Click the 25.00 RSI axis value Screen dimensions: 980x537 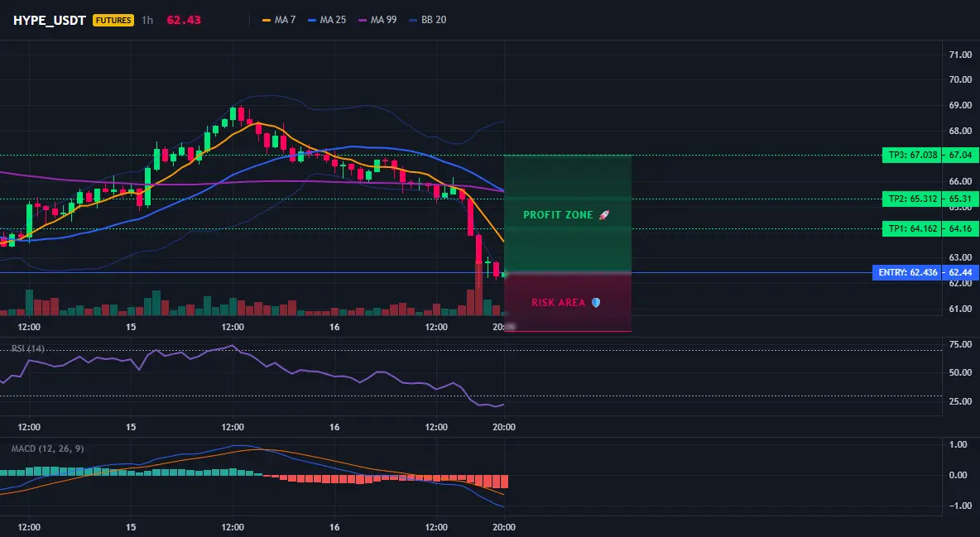point(961,401)
